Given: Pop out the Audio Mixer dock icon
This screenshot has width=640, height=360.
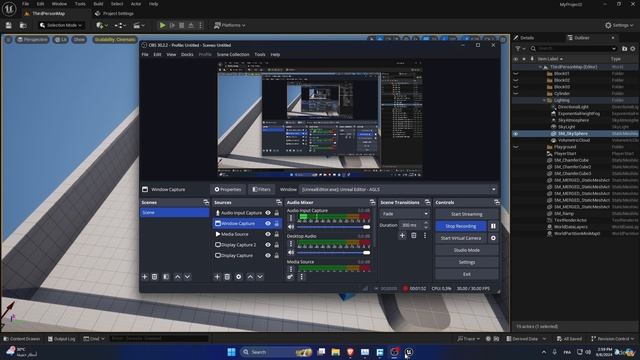Looking at the screenshot, I should tap(372, 202).
